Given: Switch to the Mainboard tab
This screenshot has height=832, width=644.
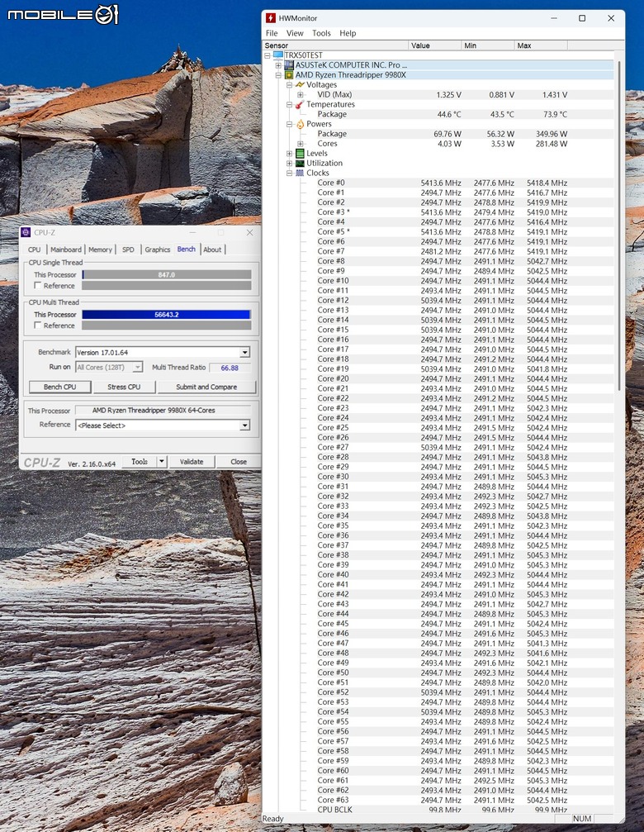Looking at the screenshot, I should pyautogui.click(x=66, y=250).
